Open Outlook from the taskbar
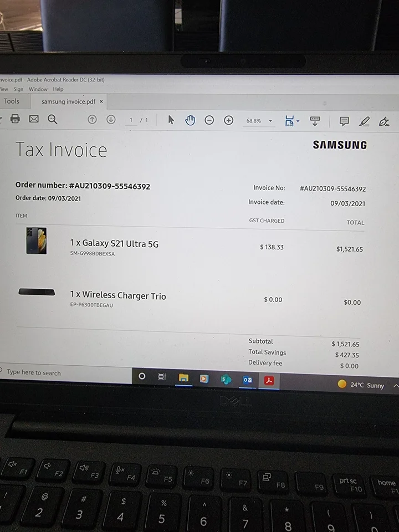 click(x=247, y=380)
